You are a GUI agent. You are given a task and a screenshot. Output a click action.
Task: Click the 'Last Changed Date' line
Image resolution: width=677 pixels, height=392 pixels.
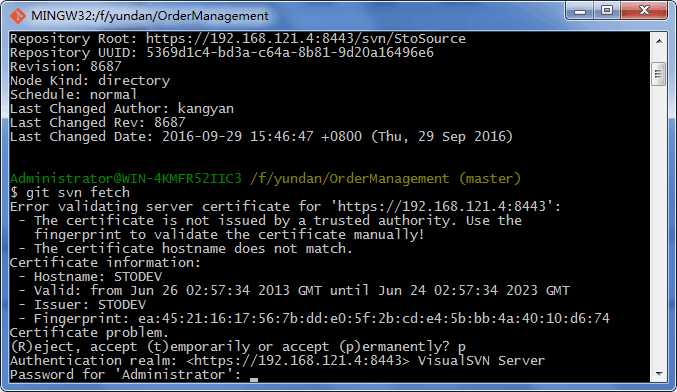(x=261, y=136)
